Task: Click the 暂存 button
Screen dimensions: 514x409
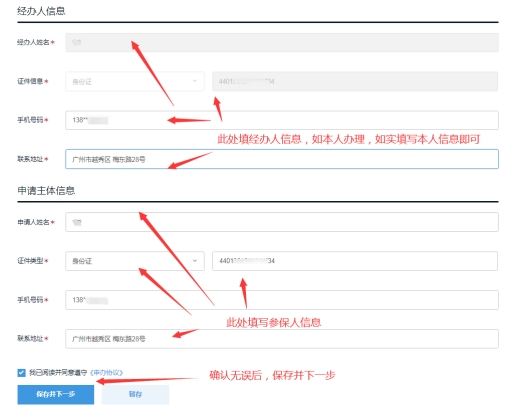Action: pos(135,394)
